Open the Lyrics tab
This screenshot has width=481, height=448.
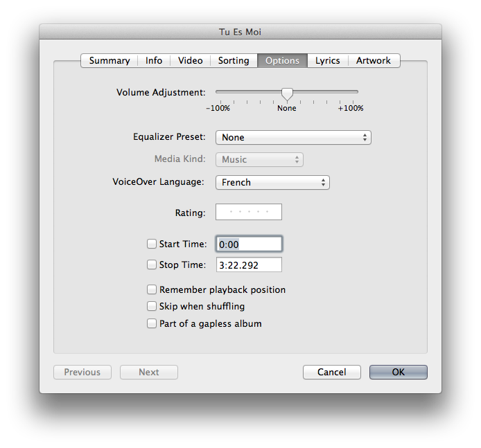(x=327, y=61)
